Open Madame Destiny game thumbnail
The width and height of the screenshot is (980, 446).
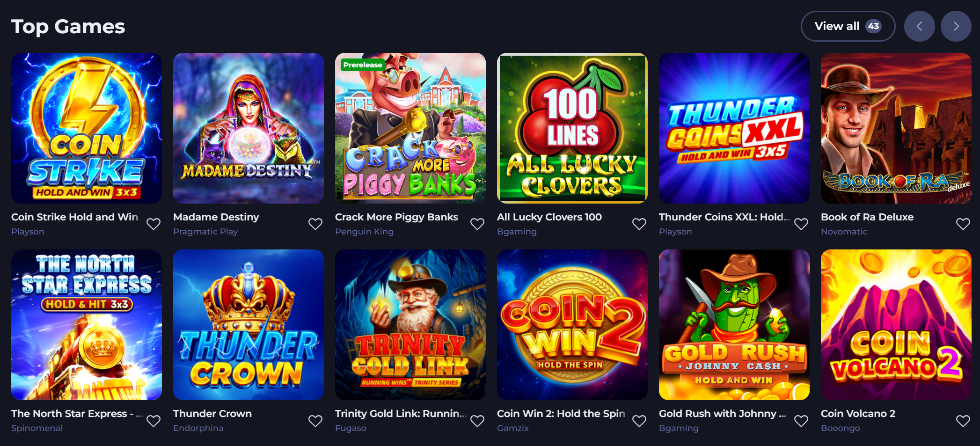[x=249, y=128]
